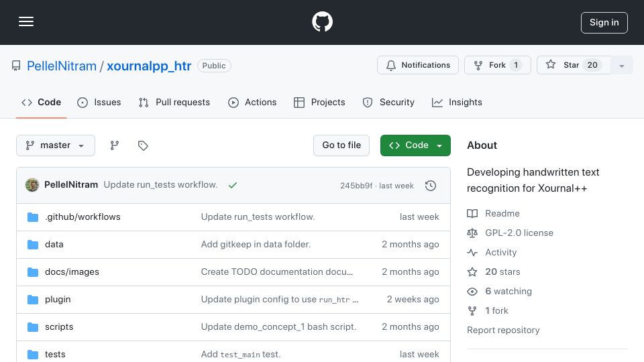644x362 pixels.
Task: Click the fork icon in About
Action: tap(472, 310)
